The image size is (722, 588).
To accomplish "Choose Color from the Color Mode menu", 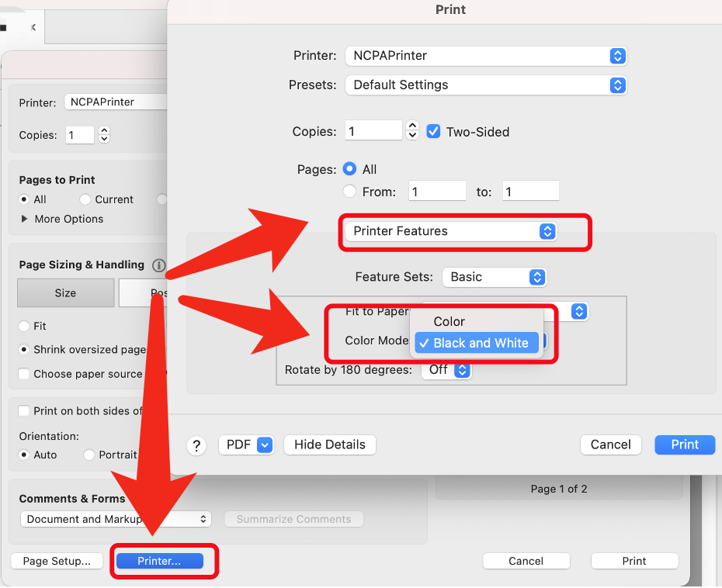I will [450, 321].
